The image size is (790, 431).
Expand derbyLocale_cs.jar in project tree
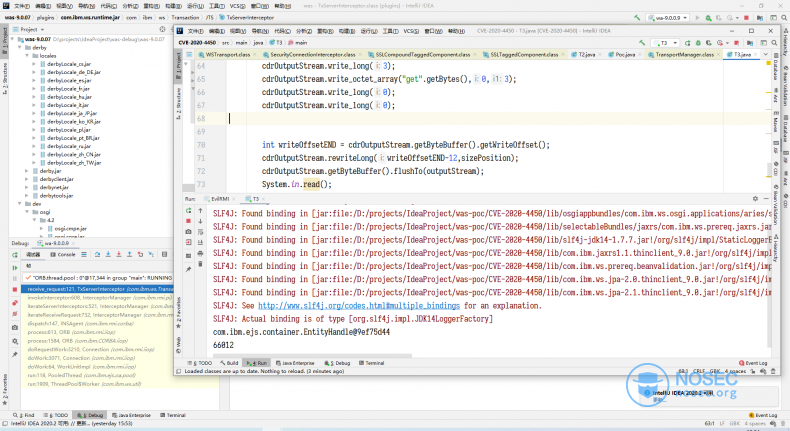click(x=34, y=64)
